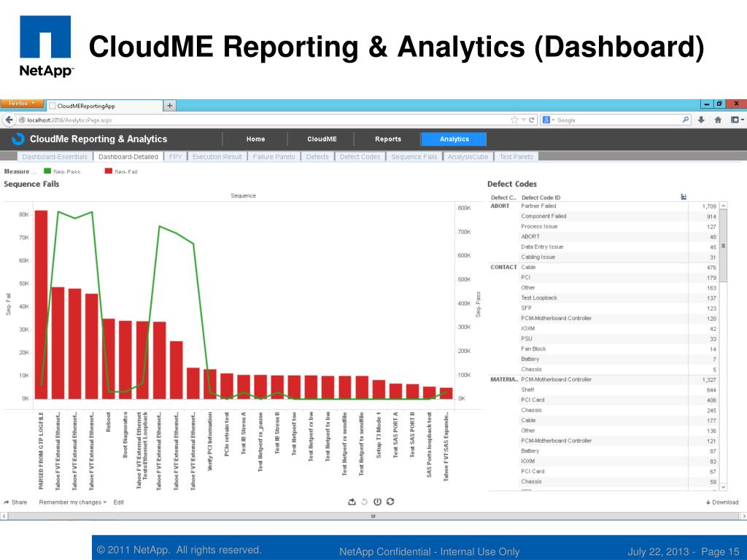Switch to the Execution Result tab
747x560 pixels.
(x=217, y=157)
